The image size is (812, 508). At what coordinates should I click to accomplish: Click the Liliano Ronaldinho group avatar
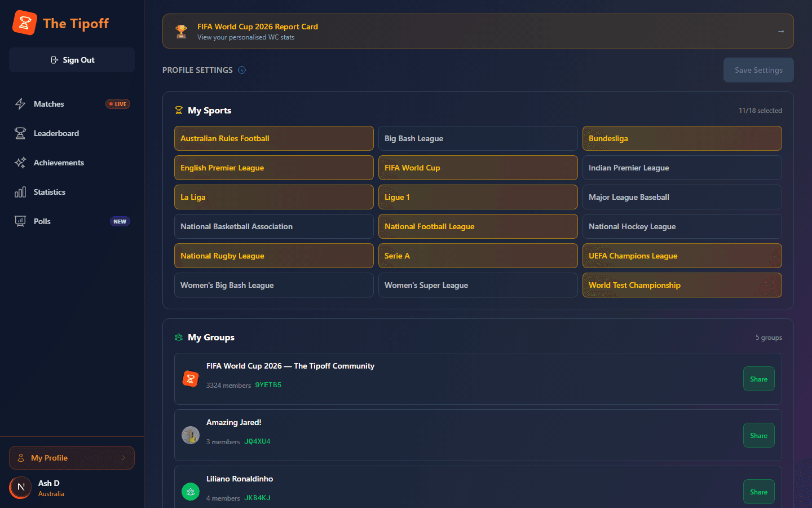tap(191, 492)
